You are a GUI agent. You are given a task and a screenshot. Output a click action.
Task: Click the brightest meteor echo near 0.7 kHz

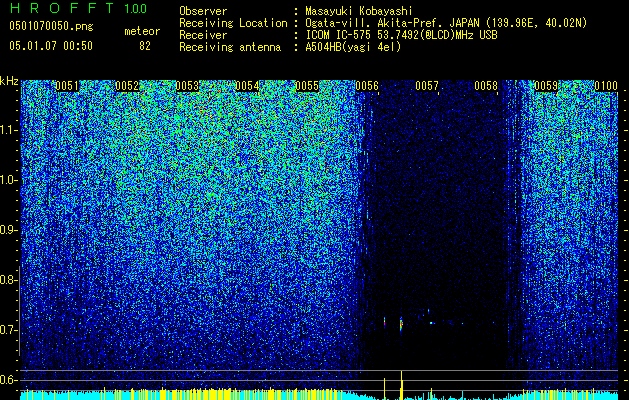click(x=401, y=324)
